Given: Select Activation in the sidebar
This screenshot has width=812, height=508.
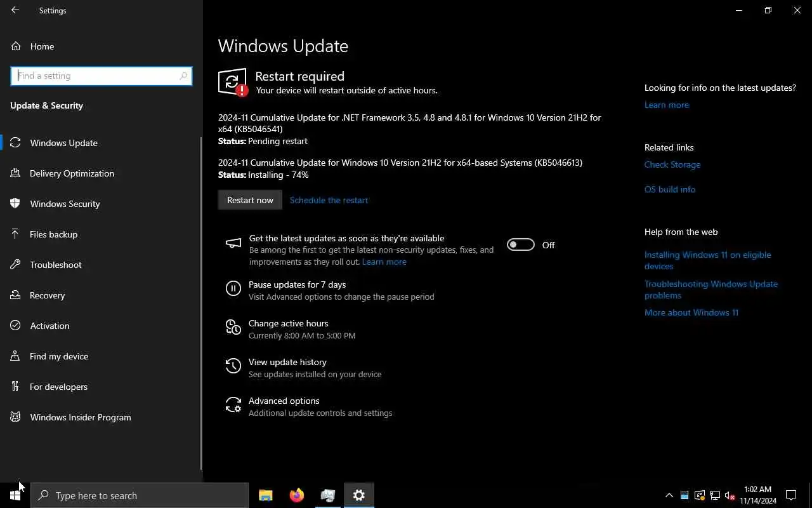Looking at the screenshot, I should coord(101,326).
